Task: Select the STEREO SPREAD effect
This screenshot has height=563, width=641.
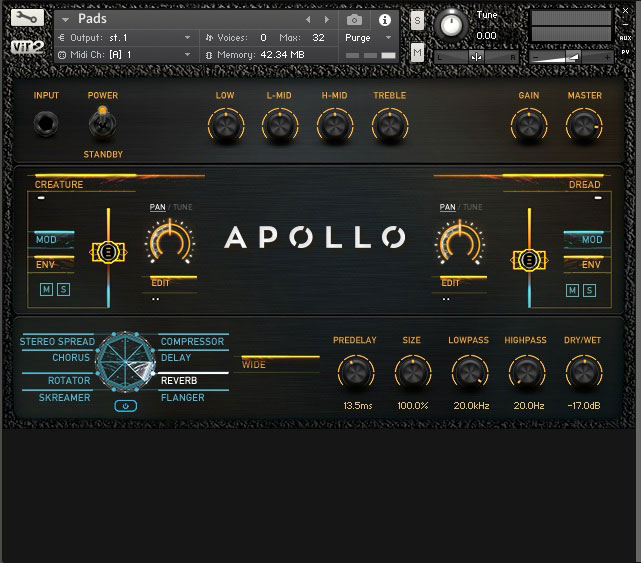Action: tap(57, 341)
